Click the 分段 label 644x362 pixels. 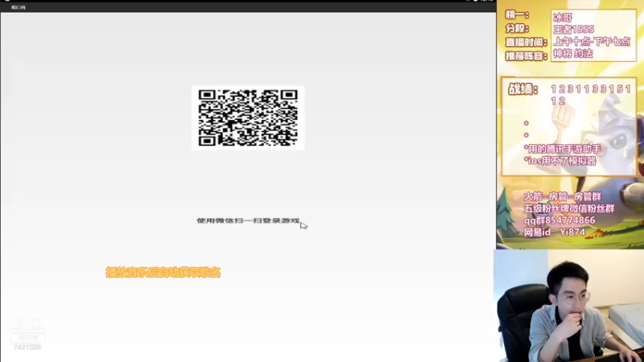(517, 28)
